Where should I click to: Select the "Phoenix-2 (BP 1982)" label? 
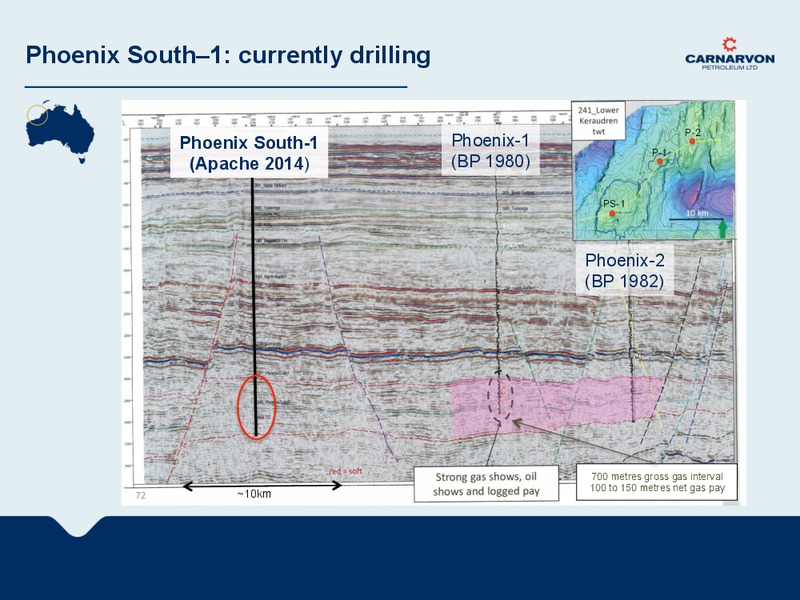(x=624, y=270)
